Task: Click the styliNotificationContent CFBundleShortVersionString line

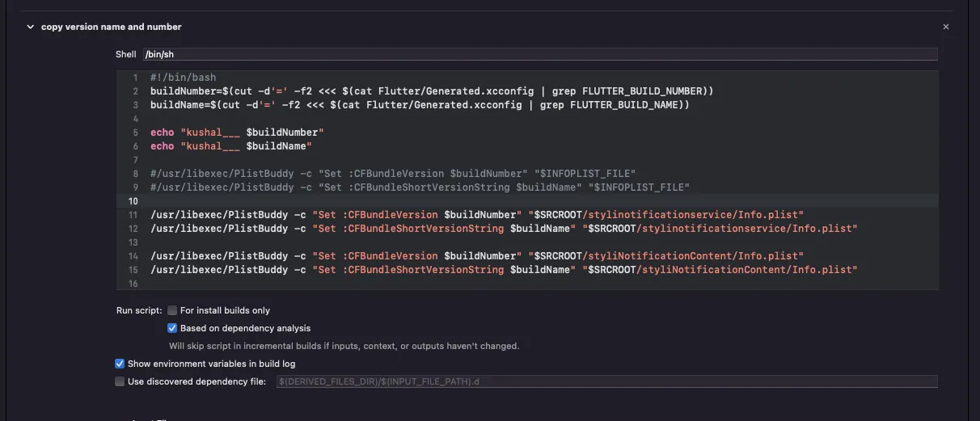Action: [x=503, y=269]
